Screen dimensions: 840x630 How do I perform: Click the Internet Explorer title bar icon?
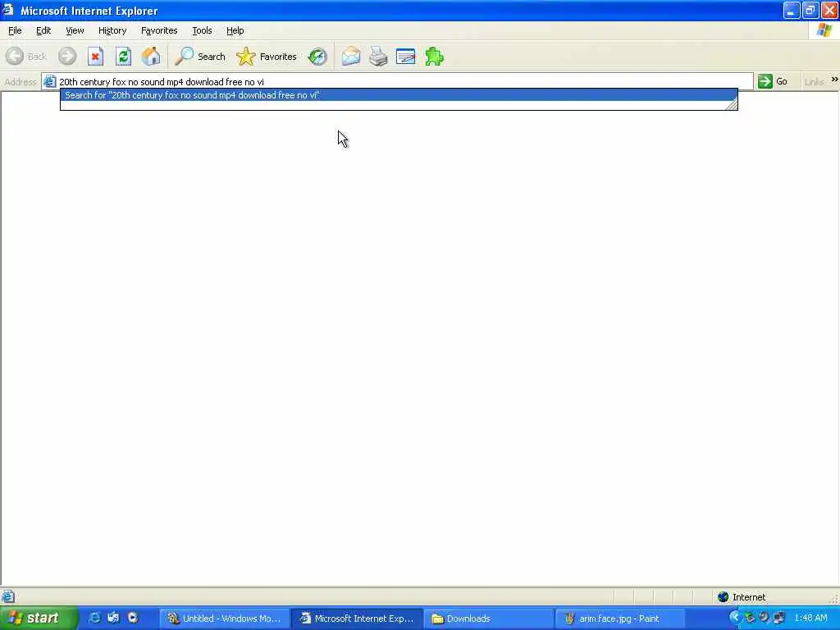pyautogui.click(x=7, y=10)
